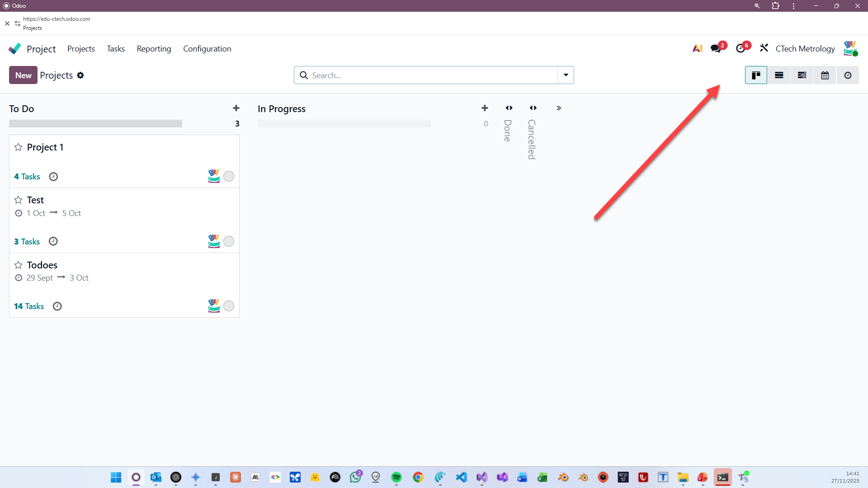The image size is (868, 488).
Task: Open search options dropdown arrow
Action: [x=566, y=75]
